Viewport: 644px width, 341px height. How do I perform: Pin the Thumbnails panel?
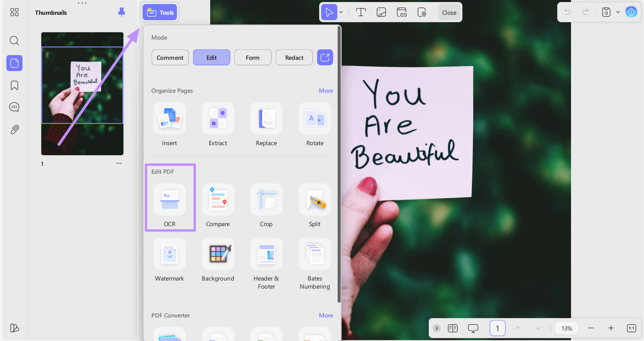(x=122, y=12)
